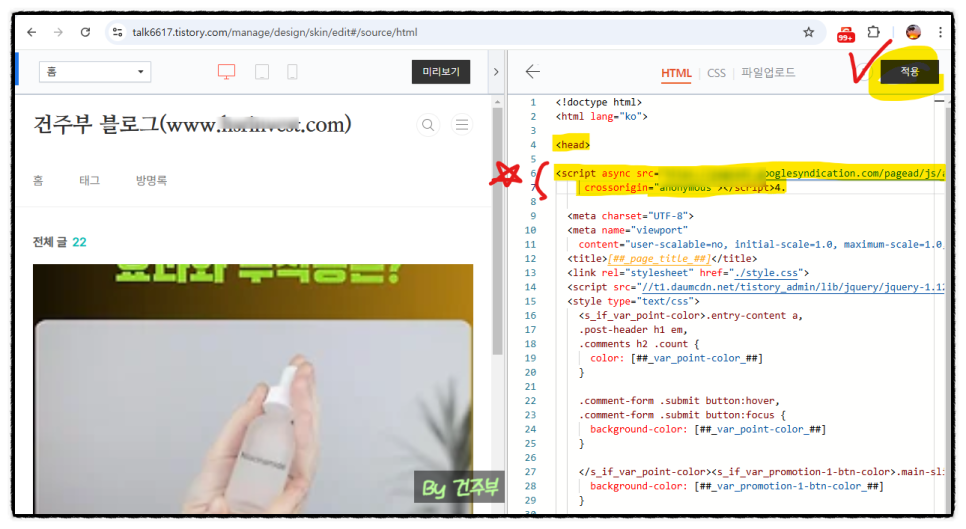Click the .comment-form .submit button:hover line
Screen dimensions: 966x529
tap(680, 401)
